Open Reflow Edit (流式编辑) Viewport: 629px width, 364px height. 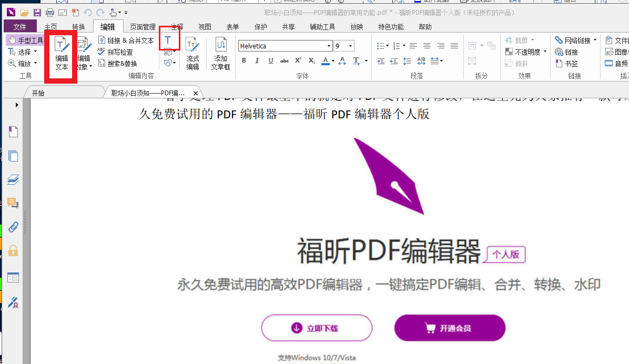pyautogui.click(x=192, y=54)
